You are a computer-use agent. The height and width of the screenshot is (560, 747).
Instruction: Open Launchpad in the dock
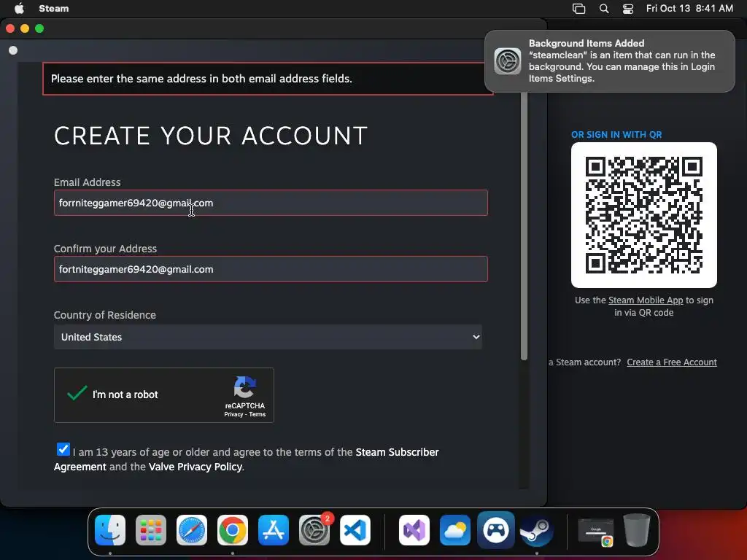pyautogui.click(x=151, y=530)
